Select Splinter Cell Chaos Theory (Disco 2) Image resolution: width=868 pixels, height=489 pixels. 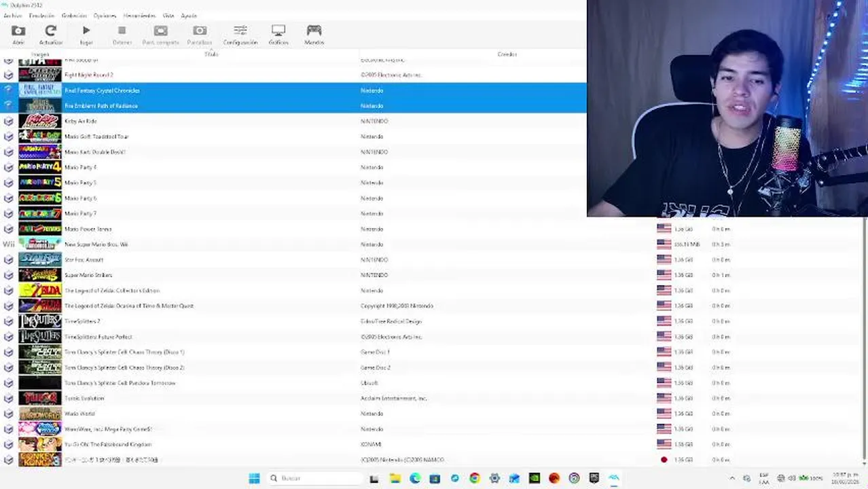(x=124, y=367)
